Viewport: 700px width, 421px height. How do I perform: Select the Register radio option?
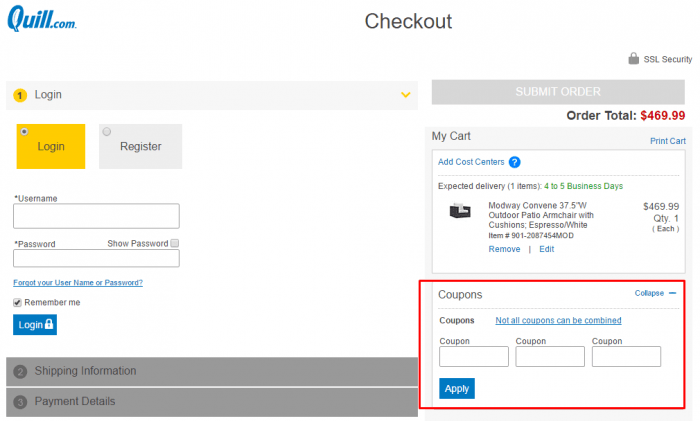click(107, 132)
